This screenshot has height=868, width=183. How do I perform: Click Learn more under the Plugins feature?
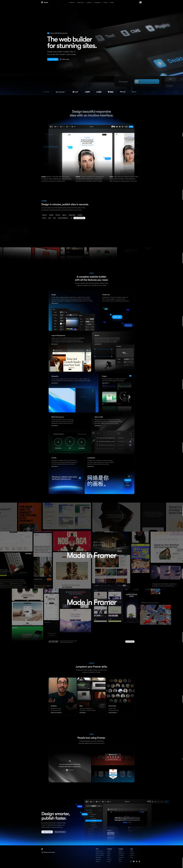tap(106, 383)
